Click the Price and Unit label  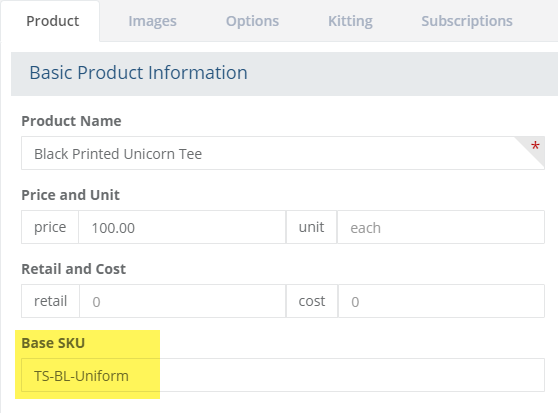[70, 195]
